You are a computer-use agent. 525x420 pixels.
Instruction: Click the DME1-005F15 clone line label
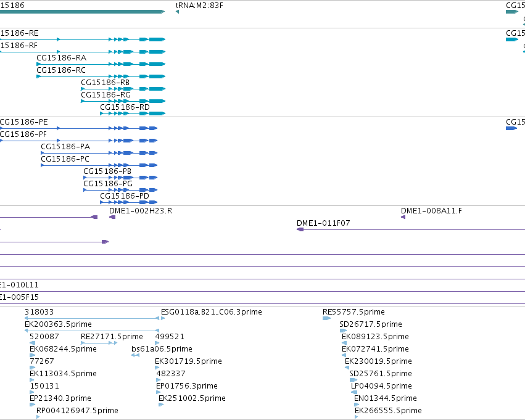[19, 297]
